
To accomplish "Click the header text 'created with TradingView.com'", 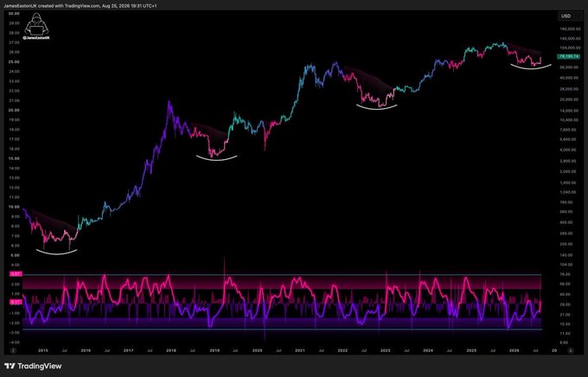I will pos(68,6).
